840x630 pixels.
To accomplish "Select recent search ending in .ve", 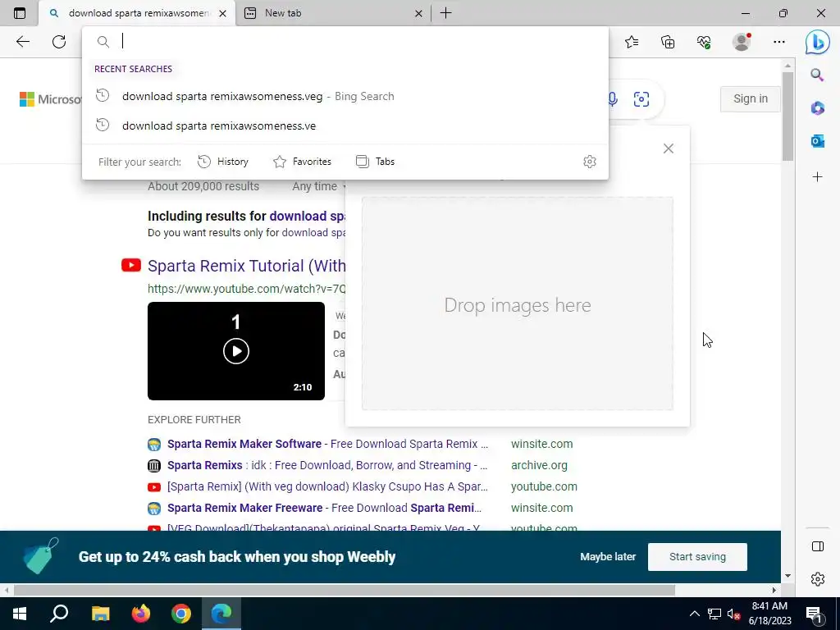I will coord(345,126).
